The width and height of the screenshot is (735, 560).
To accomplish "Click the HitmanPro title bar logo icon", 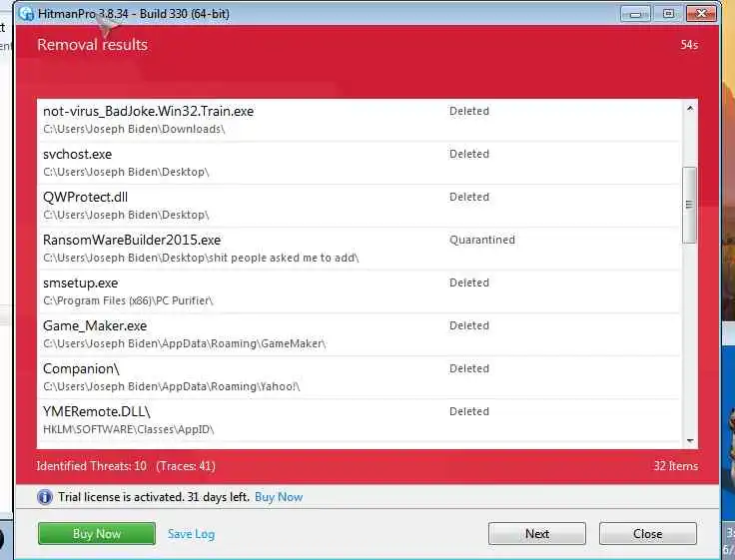I will pyautogui.click(x=26, y=14).
